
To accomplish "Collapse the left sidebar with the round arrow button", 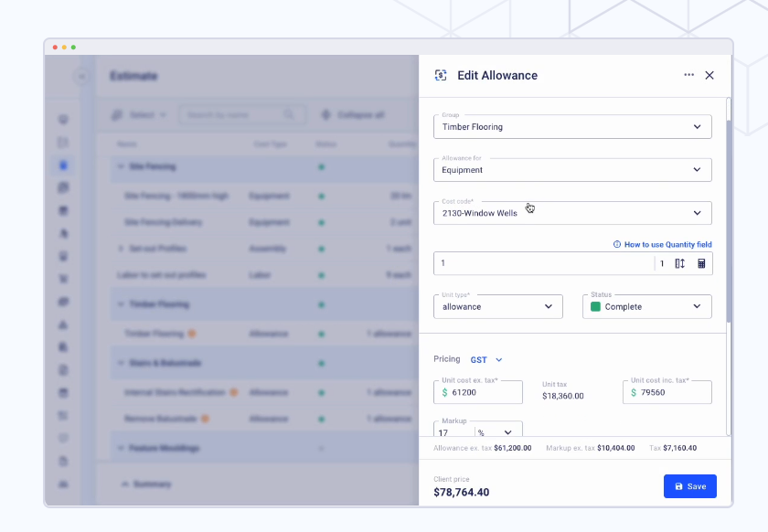I will (81, 77).
